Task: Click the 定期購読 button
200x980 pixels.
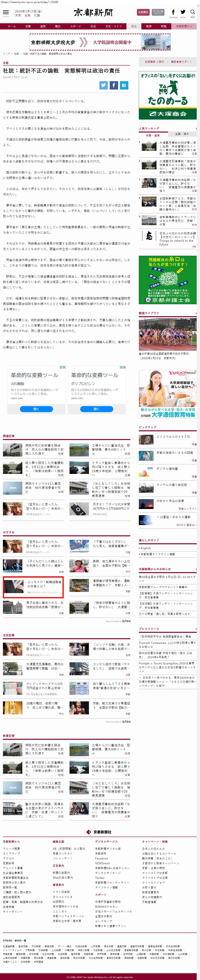Action: pos(143,12)
